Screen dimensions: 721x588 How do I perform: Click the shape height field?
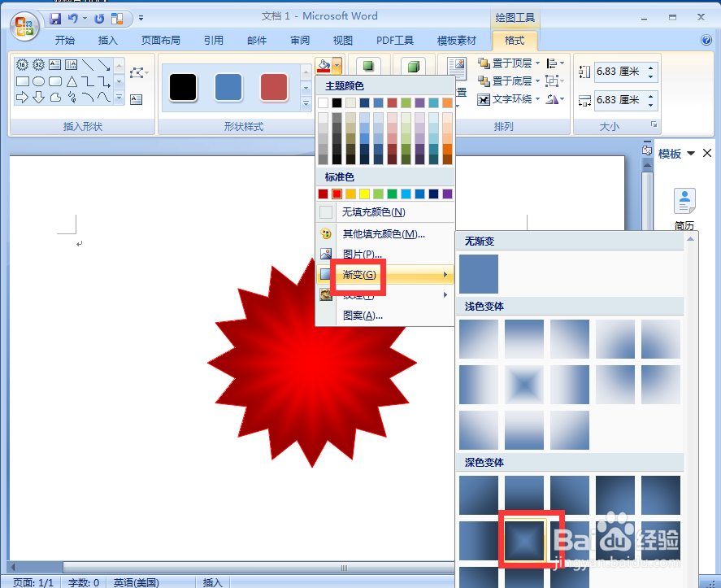coord(620,72)
